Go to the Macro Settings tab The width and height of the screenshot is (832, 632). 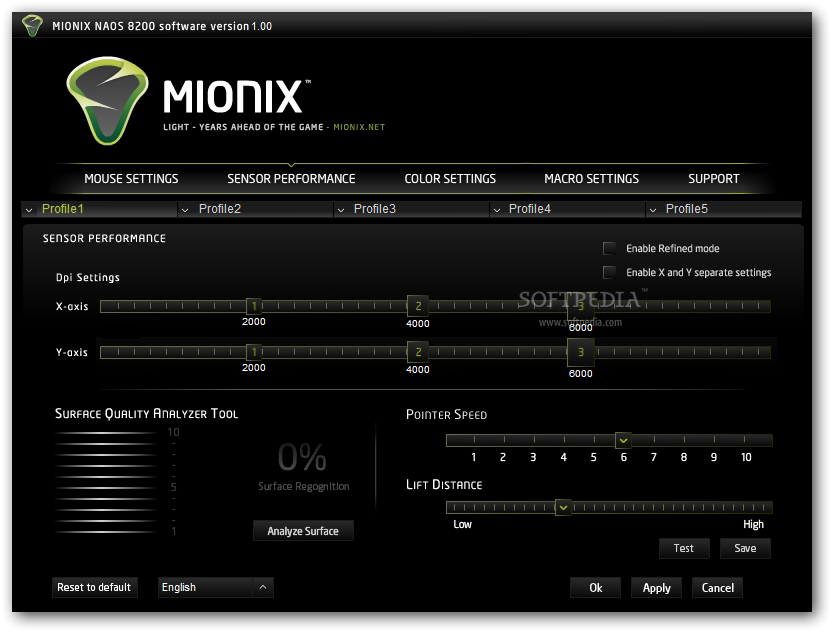pyautogui.click(x=592, y=179)
